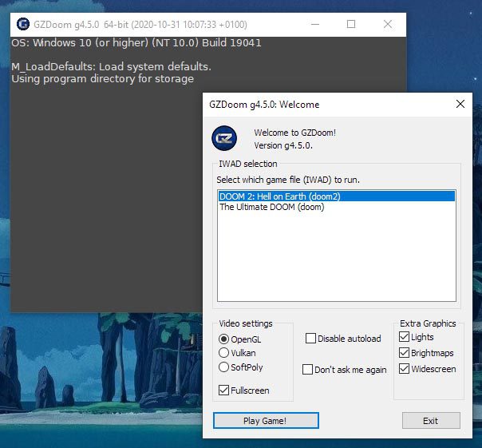
Task: Click 'Select which game file (IWAD) to run.' label
Action: coord(288,180)
